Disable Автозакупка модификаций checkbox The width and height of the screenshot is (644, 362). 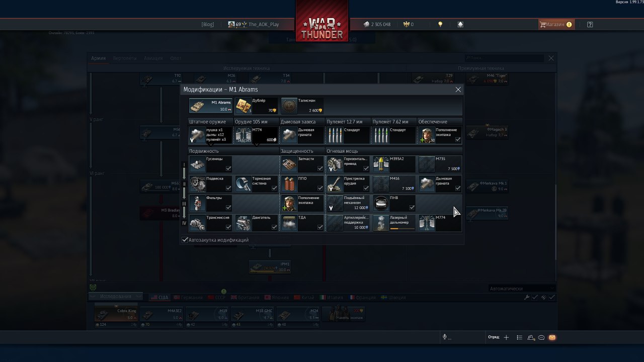click(x=185, y=240)
